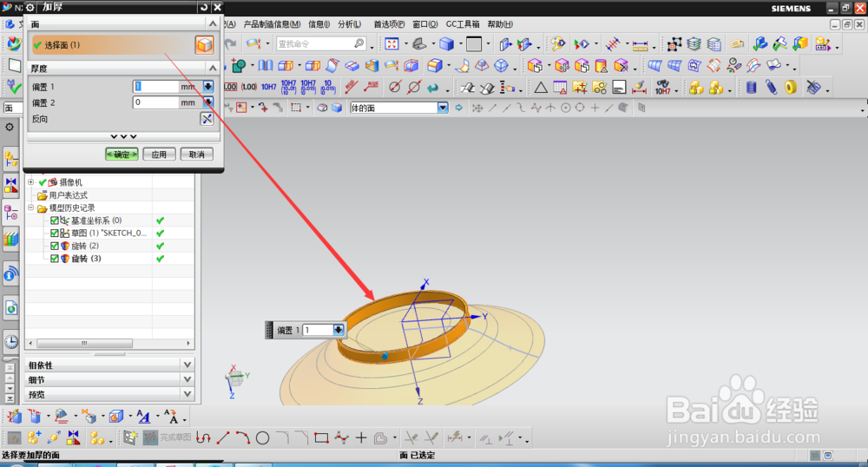Click the measure distance ruler icon
868x467 pixels.
click(641, 44)
